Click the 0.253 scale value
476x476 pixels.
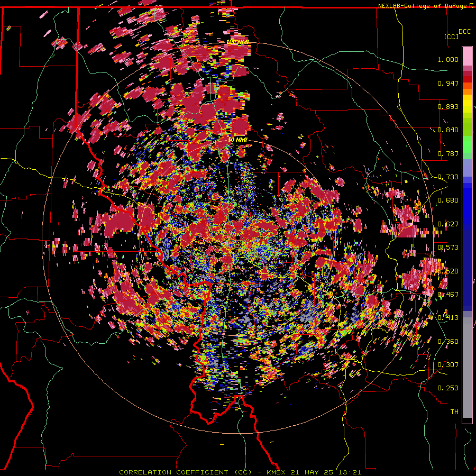[448, 388]
